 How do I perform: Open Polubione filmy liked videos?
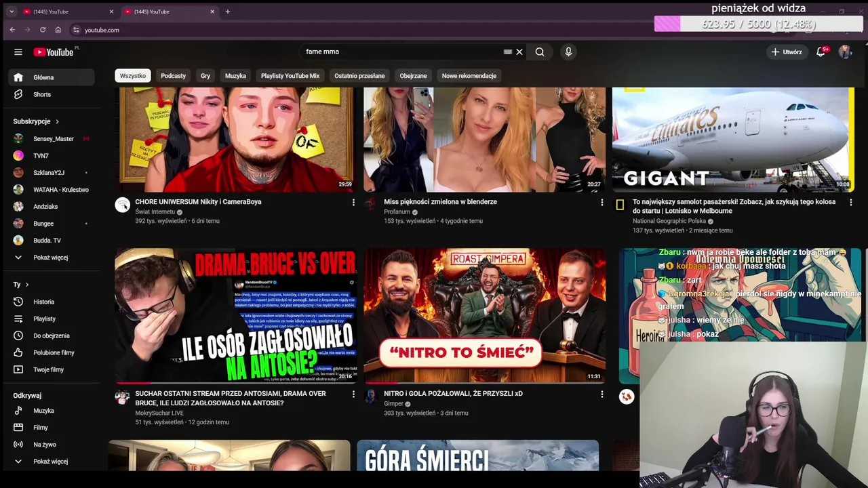[52, 352]
